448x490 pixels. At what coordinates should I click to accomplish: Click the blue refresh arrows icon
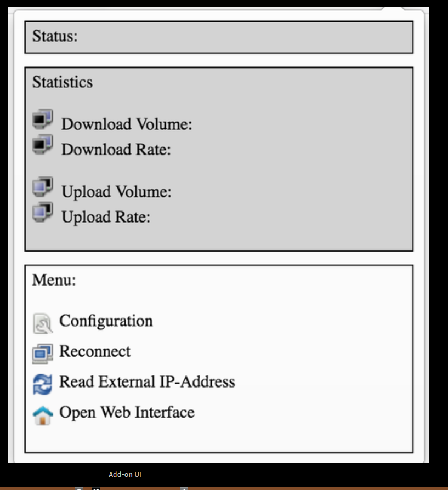click(x=43, y=384)
